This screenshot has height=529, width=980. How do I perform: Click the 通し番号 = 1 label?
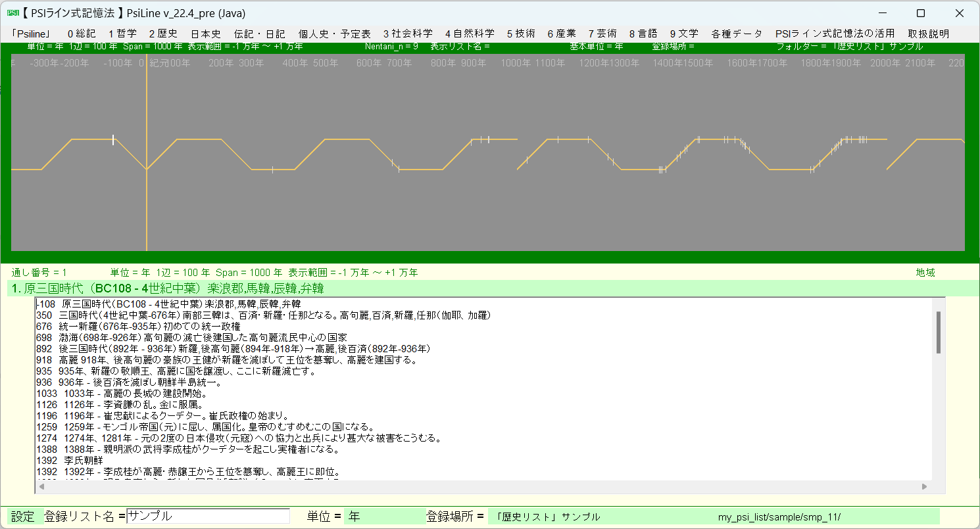[39, 273]
